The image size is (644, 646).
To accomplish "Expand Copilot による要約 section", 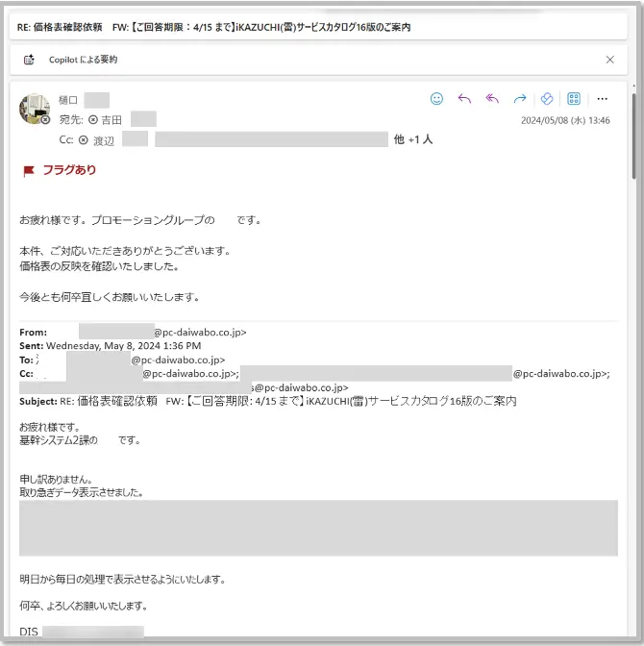I will pos(83,60).
